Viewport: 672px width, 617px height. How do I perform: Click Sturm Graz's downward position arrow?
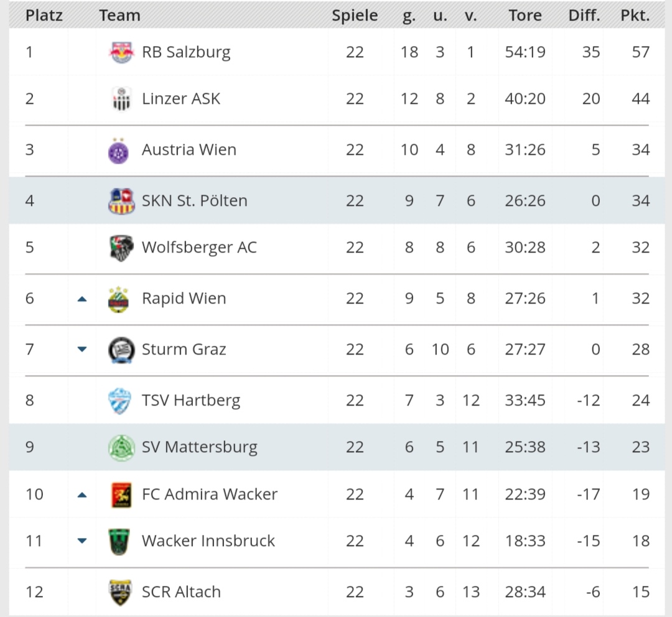(x=82, y=349)
